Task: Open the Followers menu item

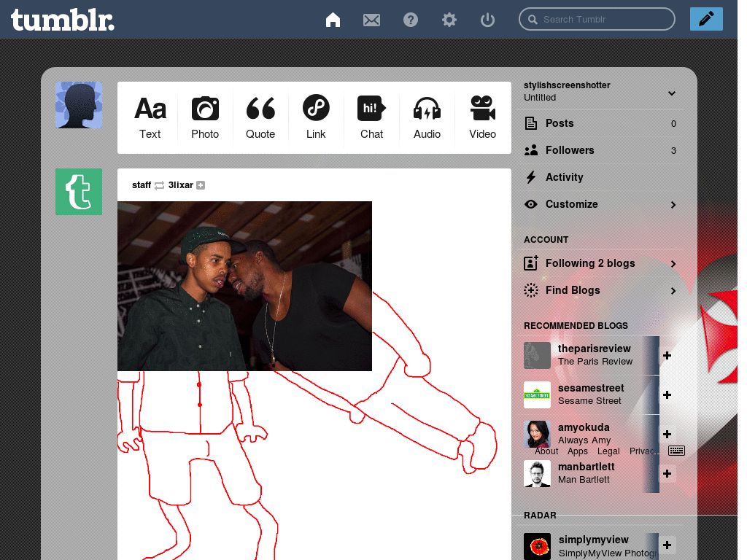Action: tap(600, 150)
